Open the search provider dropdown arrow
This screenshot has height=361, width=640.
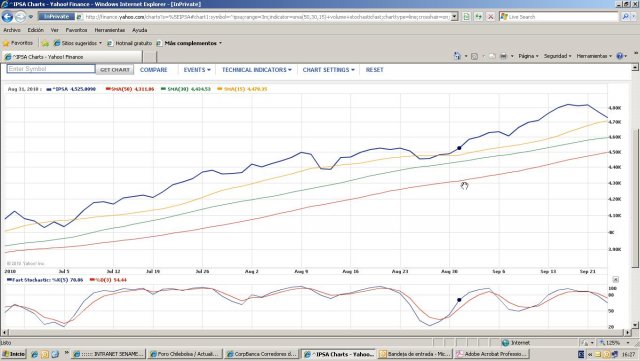coord(634,17)
